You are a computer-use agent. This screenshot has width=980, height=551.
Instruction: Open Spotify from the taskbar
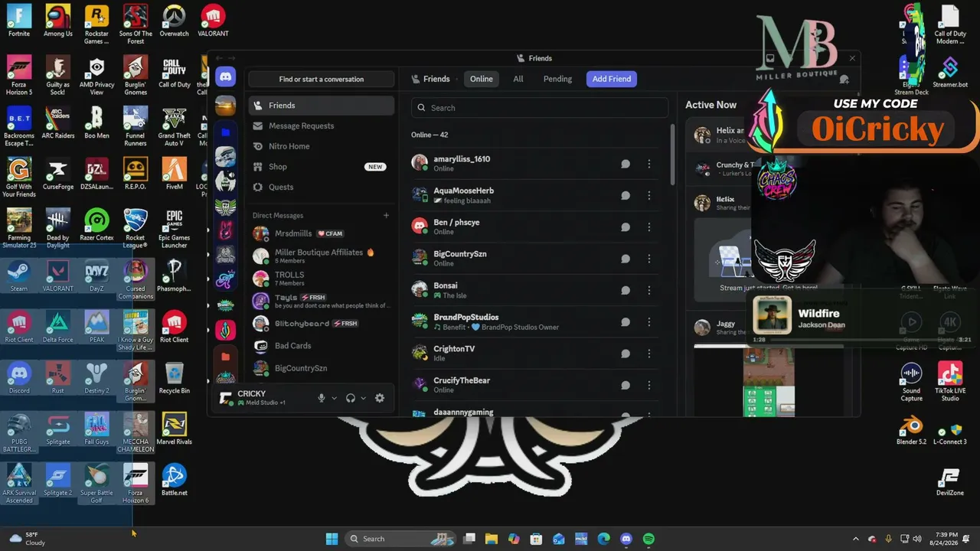[x=648, y=539]
